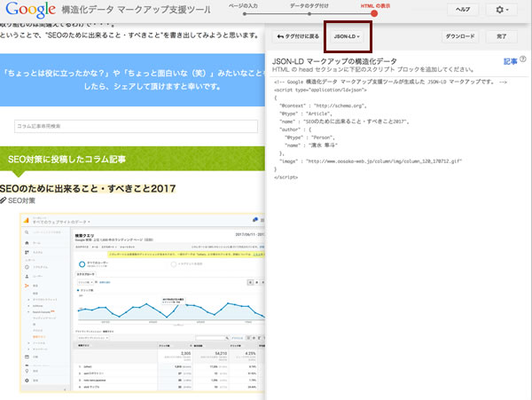Click the ダウンロード download button

(x=459, y=37)
